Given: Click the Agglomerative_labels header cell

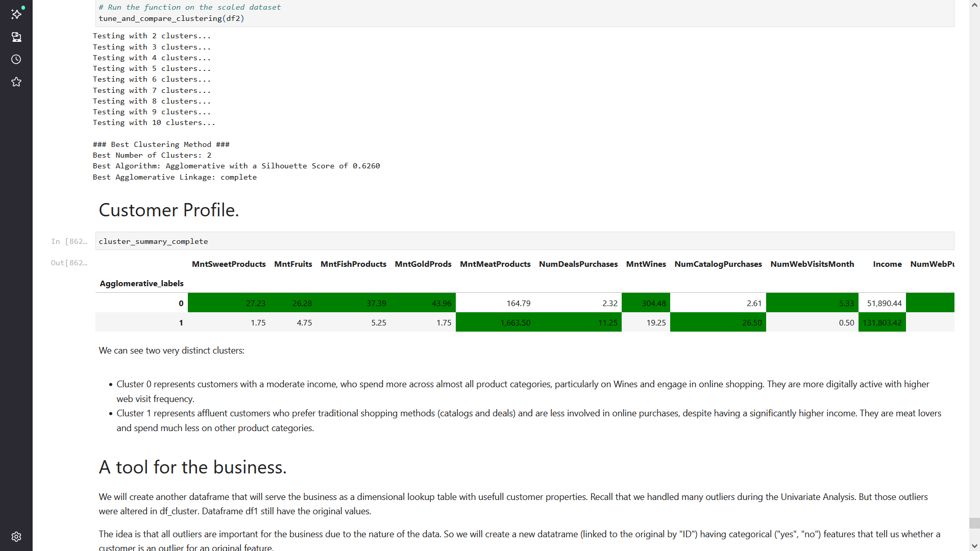Looking at the screenshot, I should pyautogui.click(x=141, y=284).
